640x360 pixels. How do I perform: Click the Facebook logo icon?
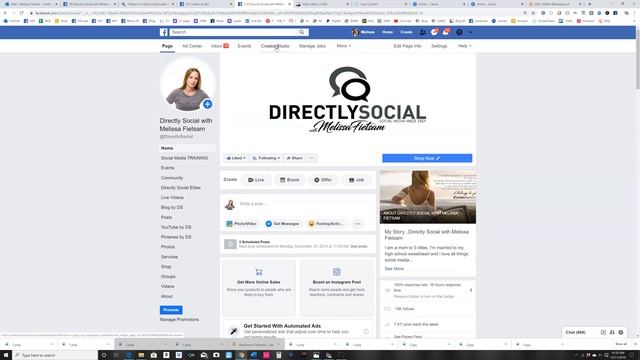point(164,32)
